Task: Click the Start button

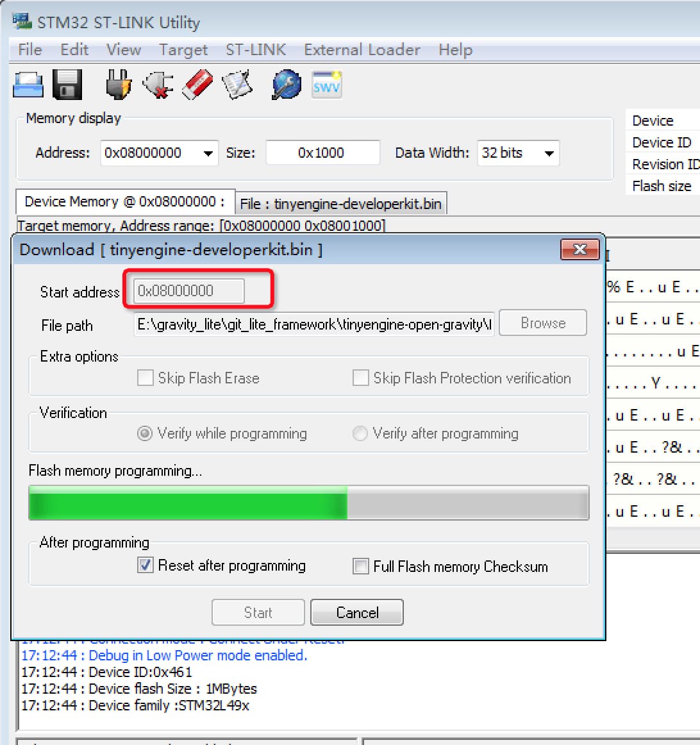Action: coord(258,612)
